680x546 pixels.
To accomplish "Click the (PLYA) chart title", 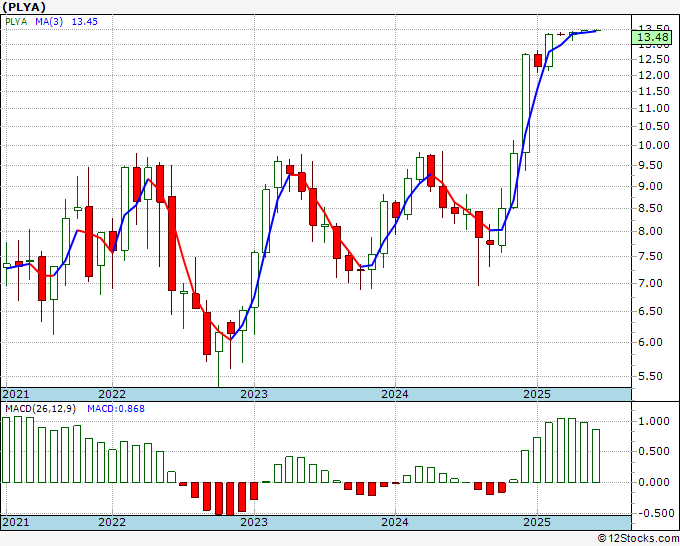I will (23, 7).
